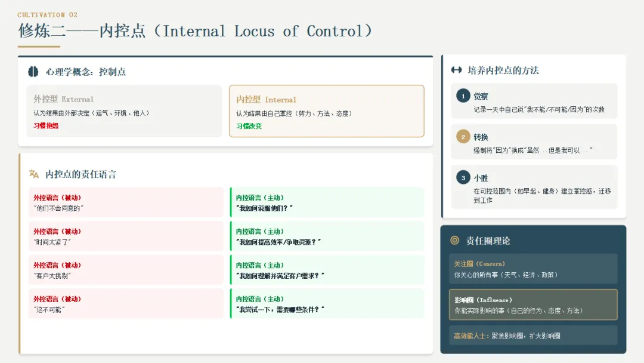Click the green 习惯改变 label
This screenshot has width=644, height=363.
(x=249, y=126)
